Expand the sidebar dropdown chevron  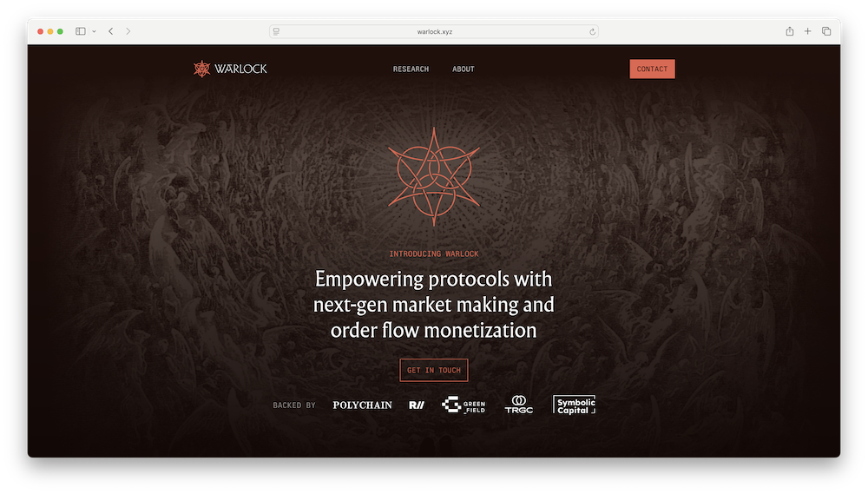click(x=94, y=31)
